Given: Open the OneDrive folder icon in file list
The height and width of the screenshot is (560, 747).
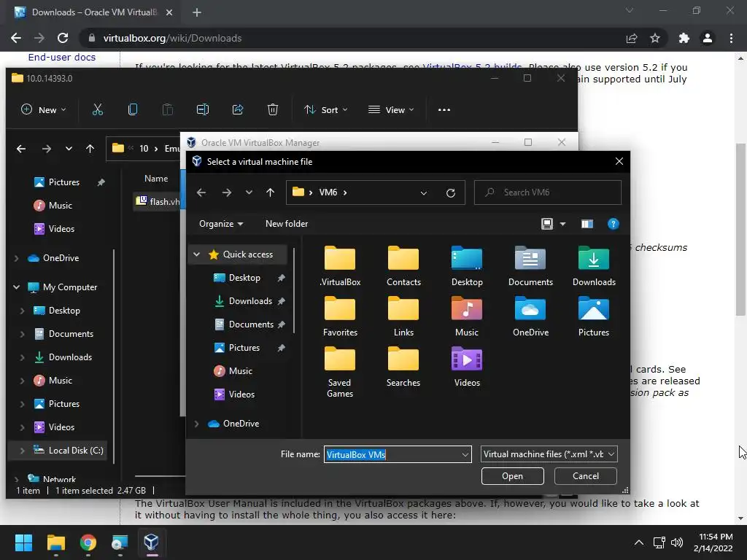Looking at the screenshot, I should (x=530, y=316).
